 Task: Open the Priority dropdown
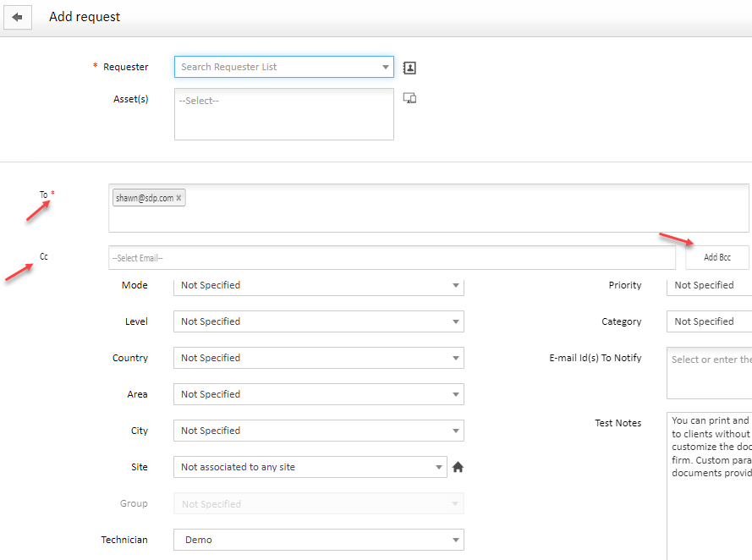tap(711, 285)
